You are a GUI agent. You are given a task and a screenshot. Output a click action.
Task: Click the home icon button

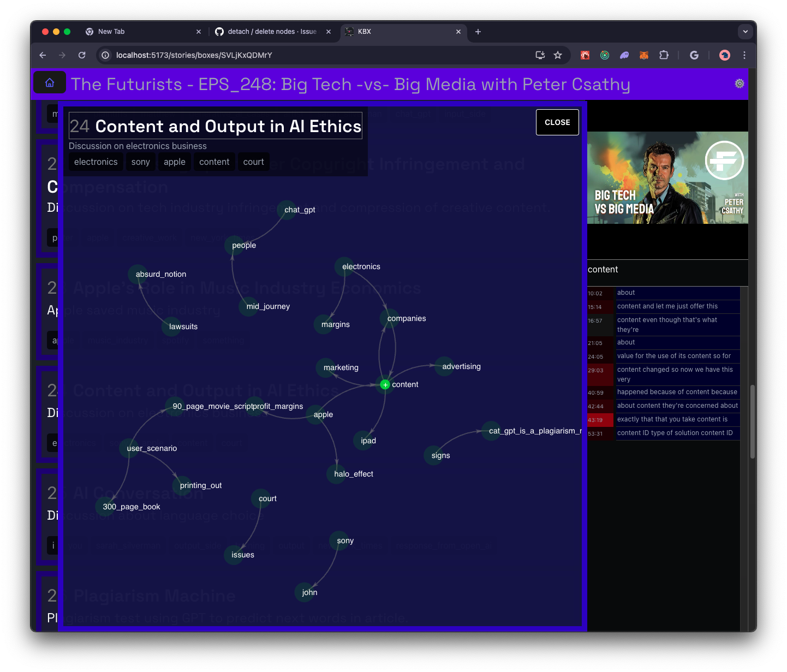click(50, 82)
